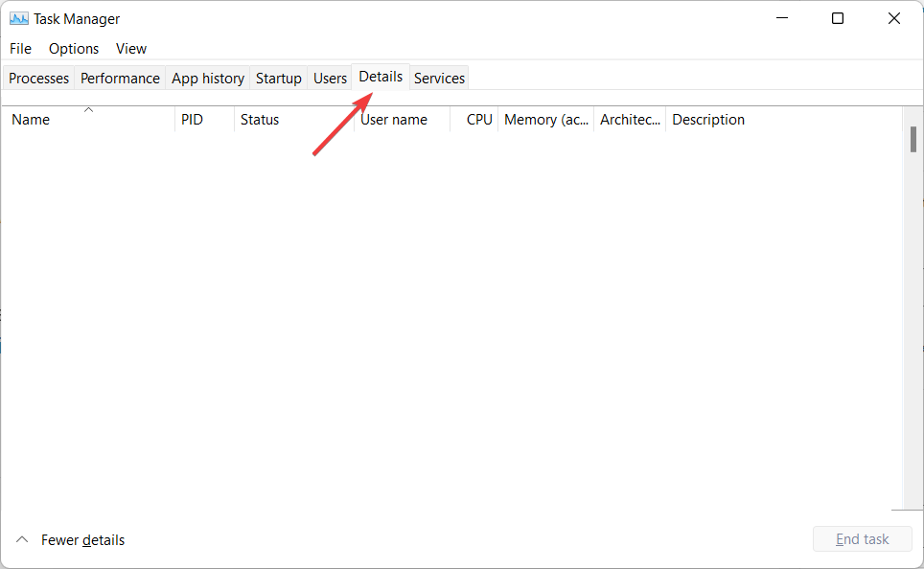The width and height of the screenshot is (924, 569).
Task: Sort by the User name column
Action: (x=402, y=120)
